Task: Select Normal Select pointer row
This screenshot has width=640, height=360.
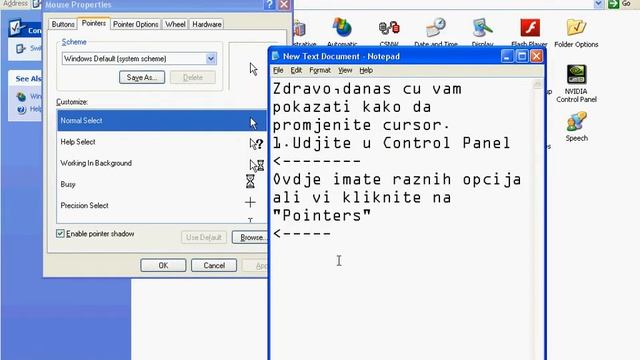Action: [162, 120]
